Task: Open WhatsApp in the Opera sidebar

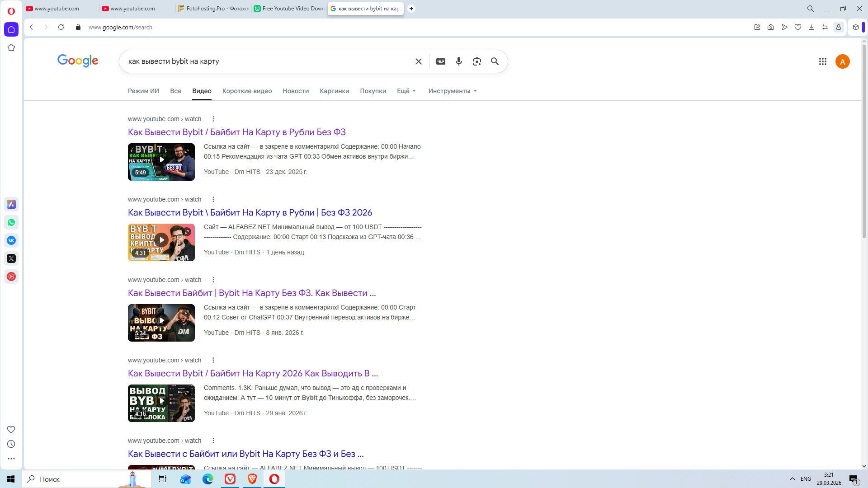Action: point(11,222)
